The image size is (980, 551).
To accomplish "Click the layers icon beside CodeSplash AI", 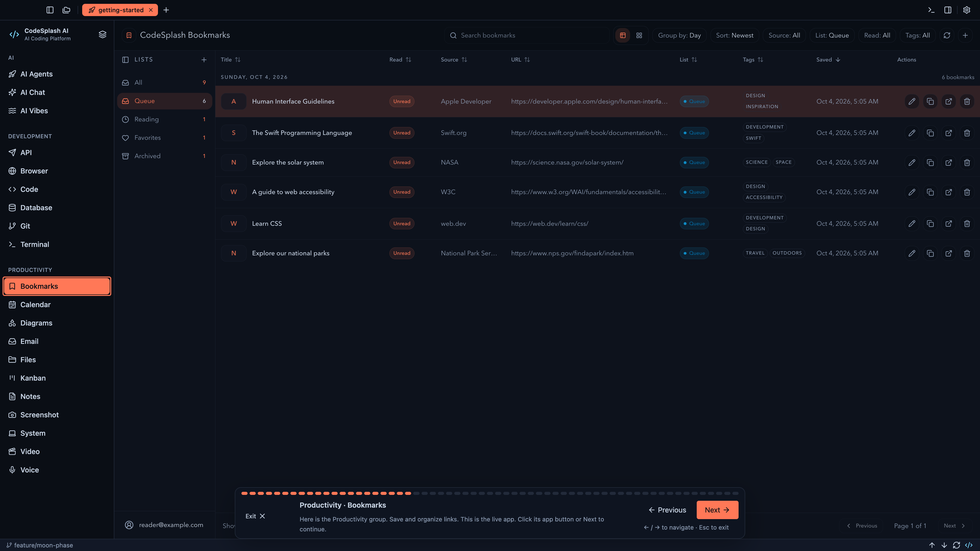I will 102,35.
